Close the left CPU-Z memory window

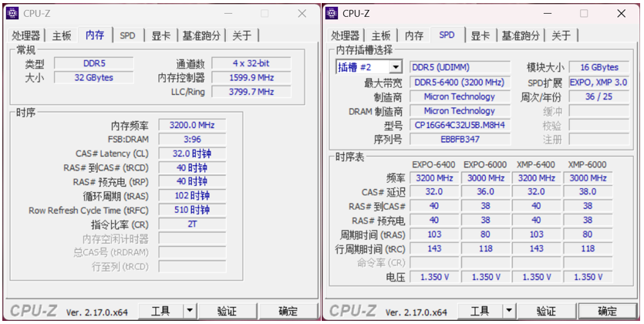(302, 13)
